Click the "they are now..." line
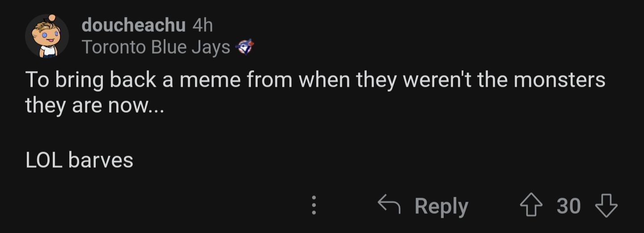 point(94,105)
